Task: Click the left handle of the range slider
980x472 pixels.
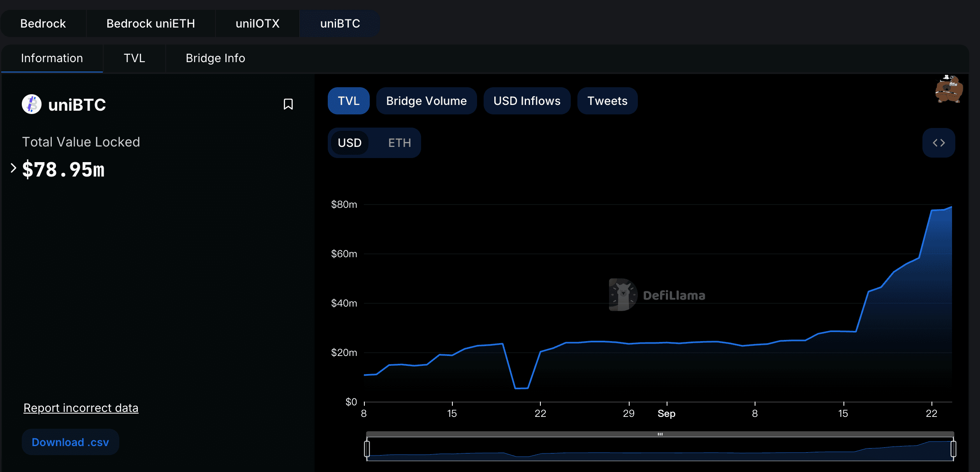Action: 367,449
